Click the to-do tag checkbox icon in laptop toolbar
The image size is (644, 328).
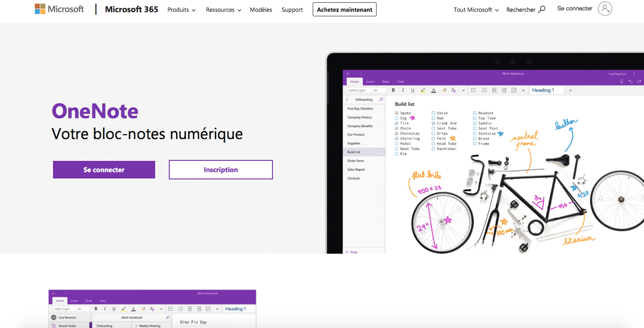click(514, 90)
